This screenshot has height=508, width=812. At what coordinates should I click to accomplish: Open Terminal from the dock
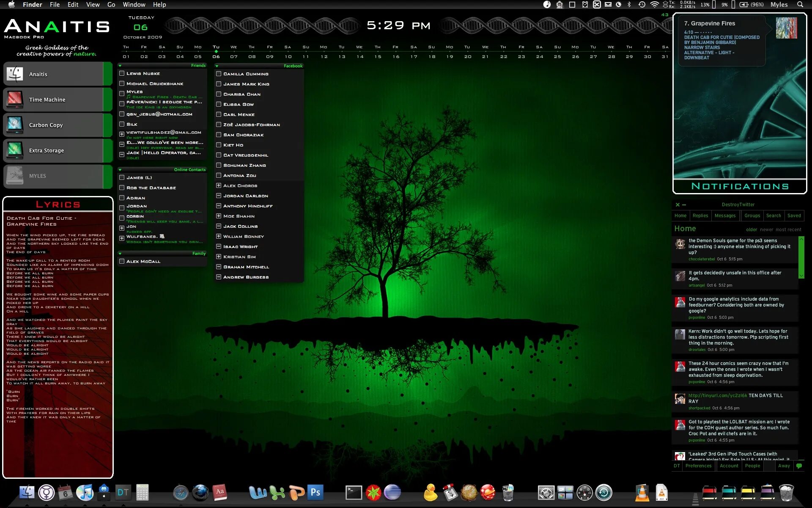click(x=354, y=492)
